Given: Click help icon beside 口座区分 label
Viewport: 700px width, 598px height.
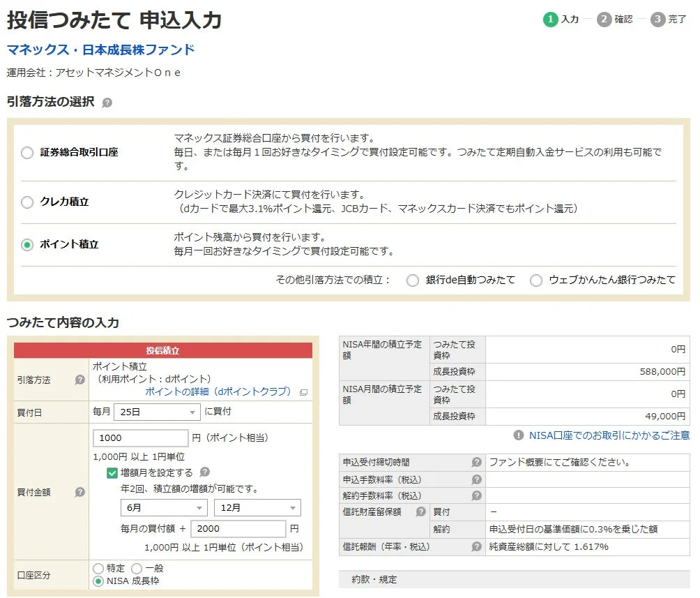Looking at the screenshot, I should (x=80, y=574).
